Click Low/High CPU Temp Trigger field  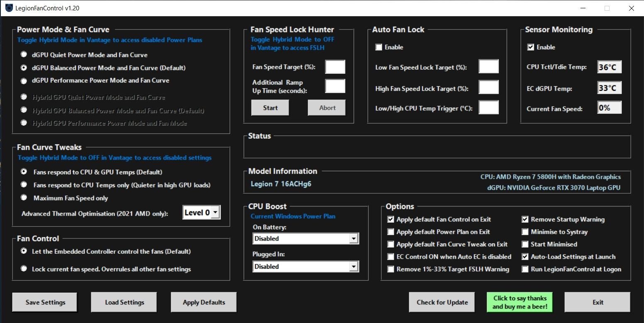pyautogui.click(x=488, y=107)
